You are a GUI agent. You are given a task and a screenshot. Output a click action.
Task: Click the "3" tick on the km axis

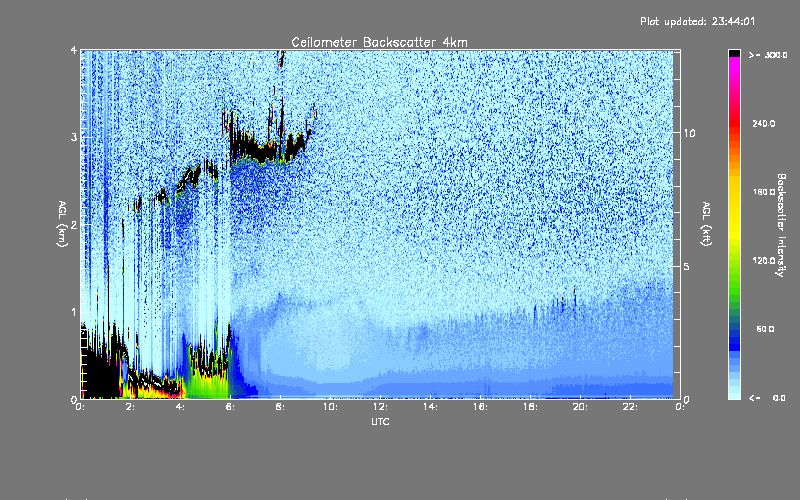pos(74,137)
